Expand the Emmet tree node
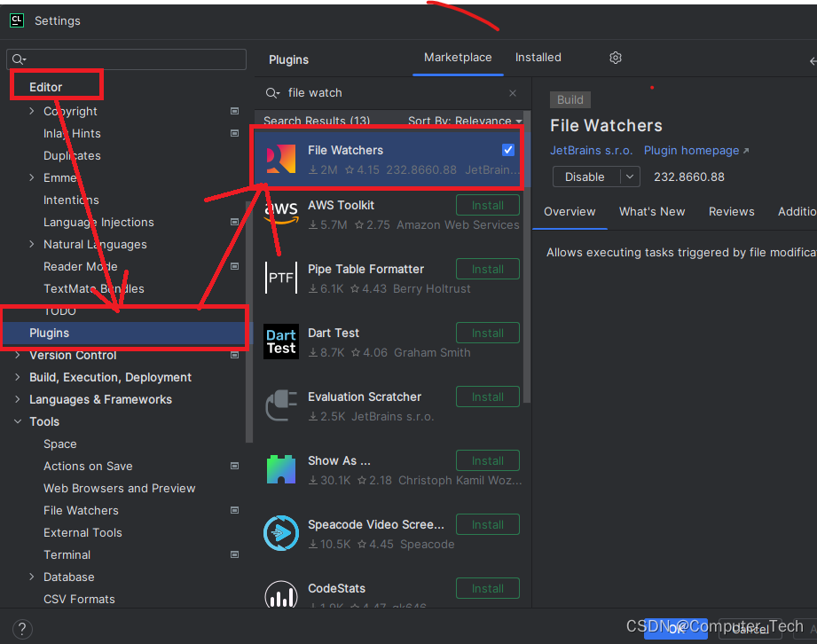 point(31,177)
